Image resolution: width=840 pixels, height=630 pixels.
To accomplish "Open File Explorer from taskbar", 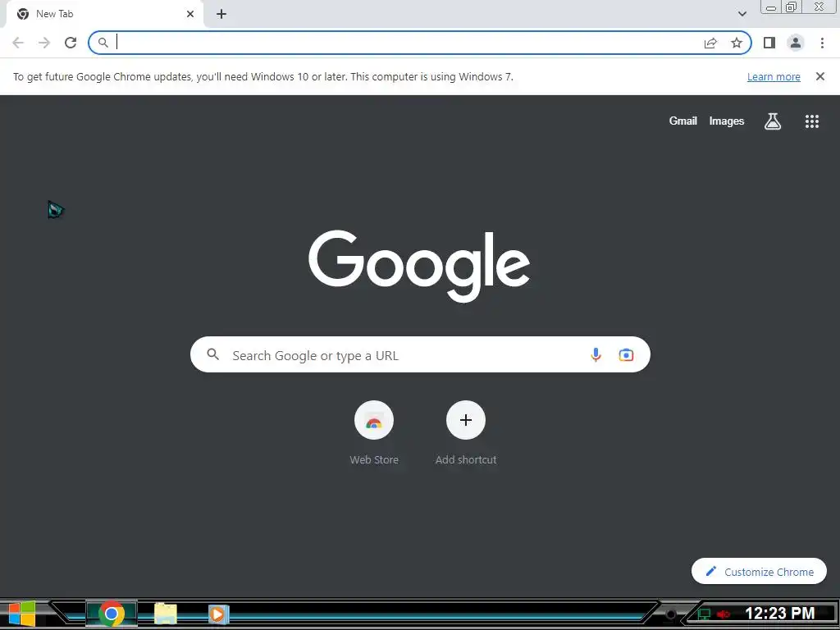I will (166, 614).
